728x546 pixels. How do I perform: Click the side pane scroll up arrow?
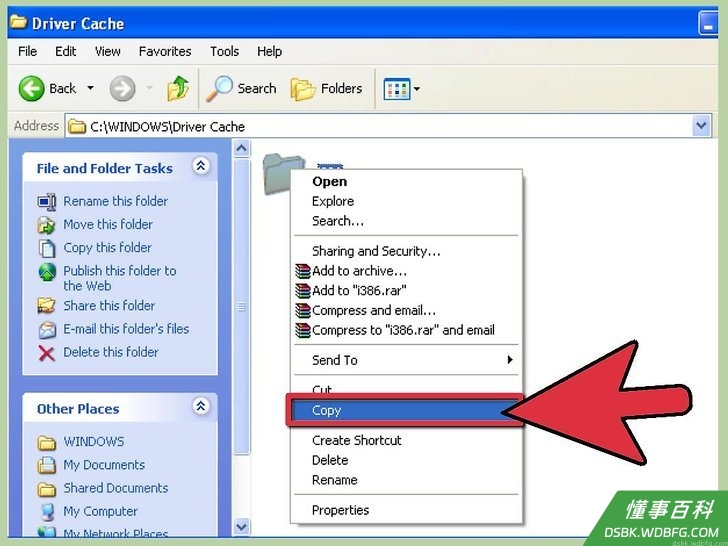click(x=241, y=149)
